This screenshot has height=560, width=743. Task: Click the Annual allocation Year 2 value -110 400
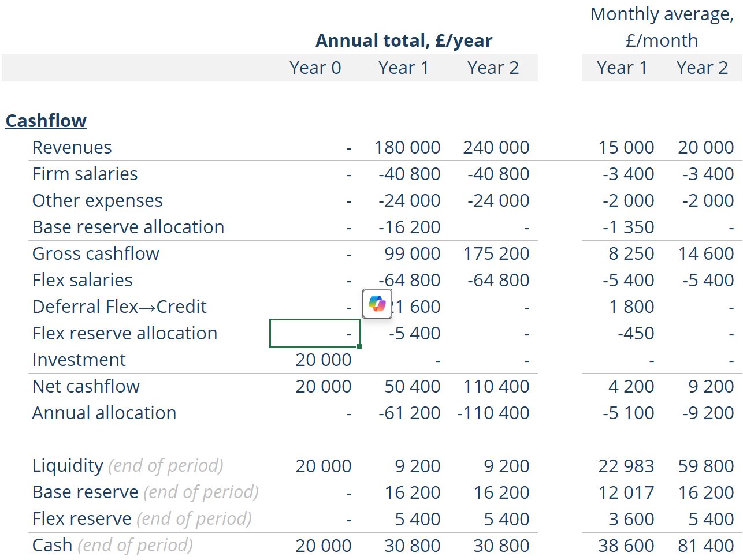pyautogui.click(x=493, y=413)
